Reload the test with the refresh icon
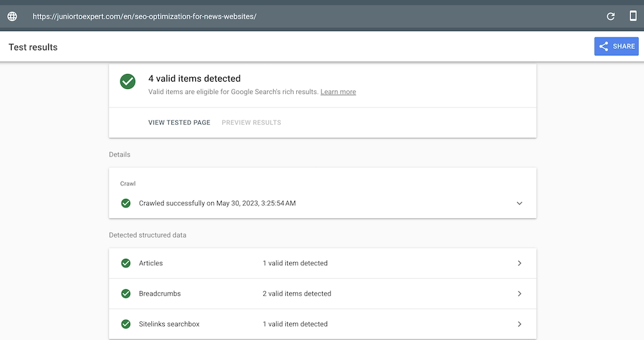The image size is (644, 340). coord(611,17)
